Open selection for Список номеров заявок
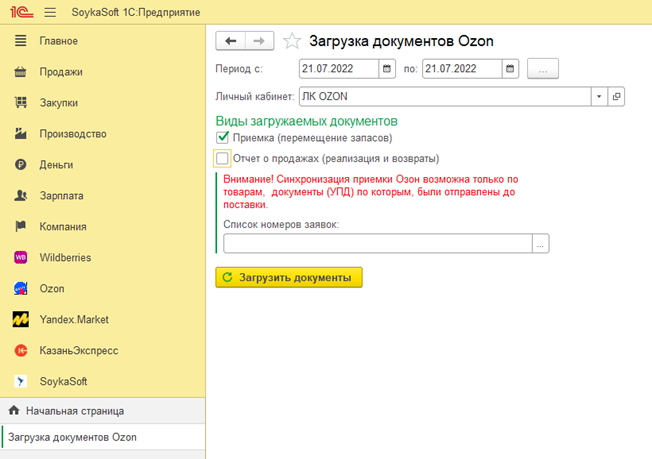The width and height of the screenshot is (652, 459). 541,244
